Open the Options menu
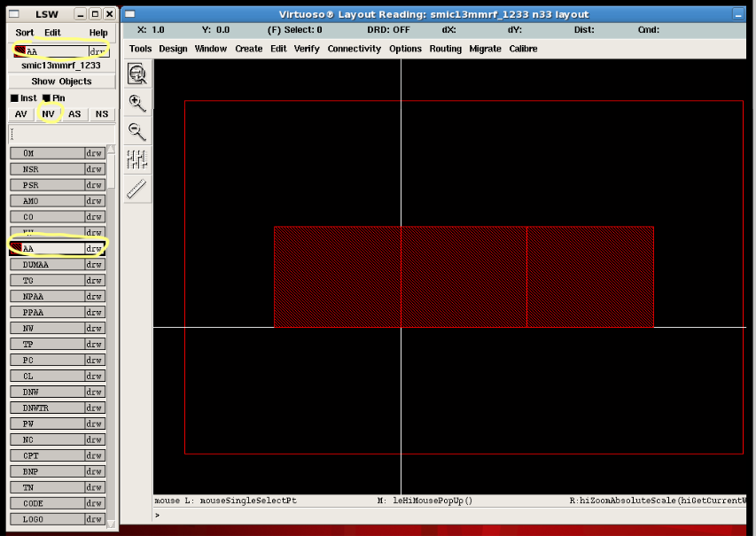 tap(406, 49)
